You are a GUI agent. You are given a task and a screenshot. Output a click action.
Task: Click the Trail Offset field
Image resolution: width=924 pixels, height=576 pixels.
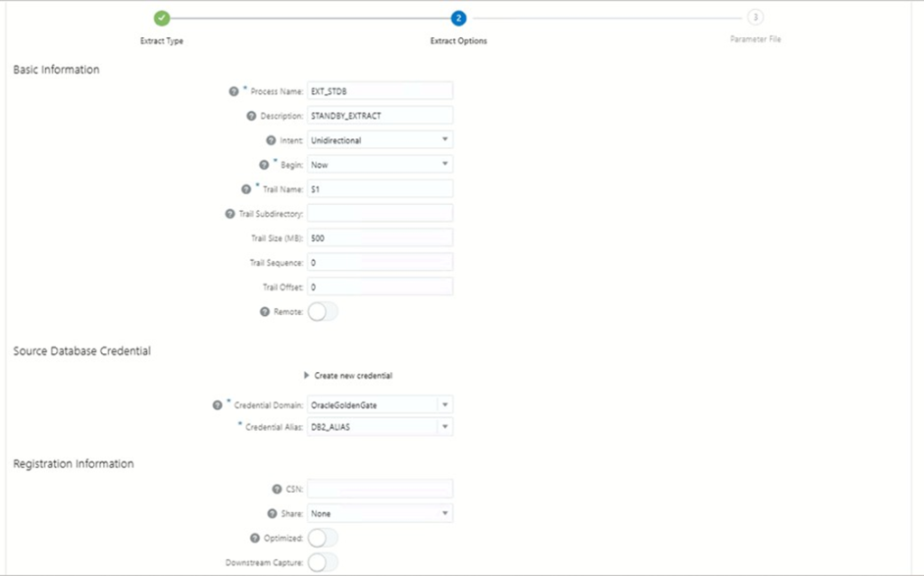click(x=380, y=287)
